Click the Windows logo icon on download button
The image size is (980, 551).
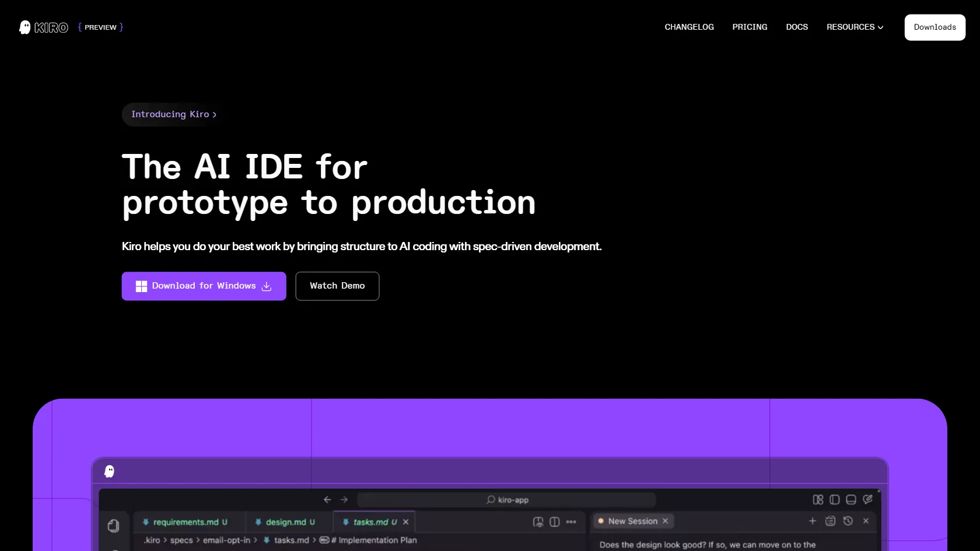pyautogui.click(x=141, y=286)
